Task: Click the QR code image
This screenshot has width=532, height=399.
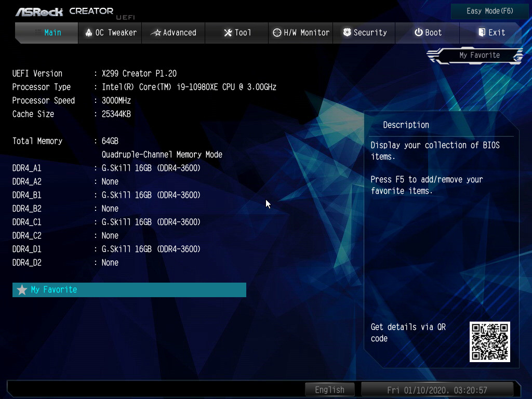Action: click(489, 341)
